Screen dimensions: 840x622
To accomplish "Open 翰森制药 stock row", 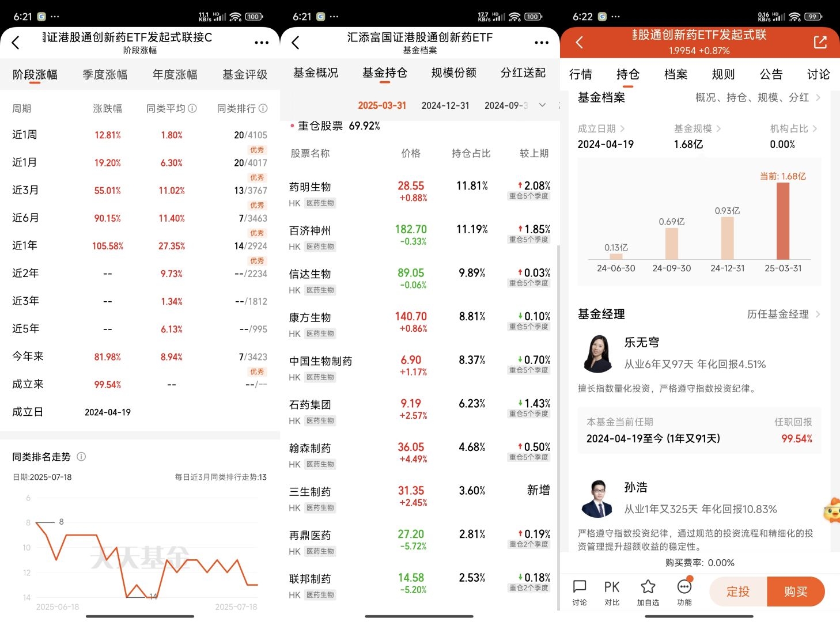I will (420, 455).
